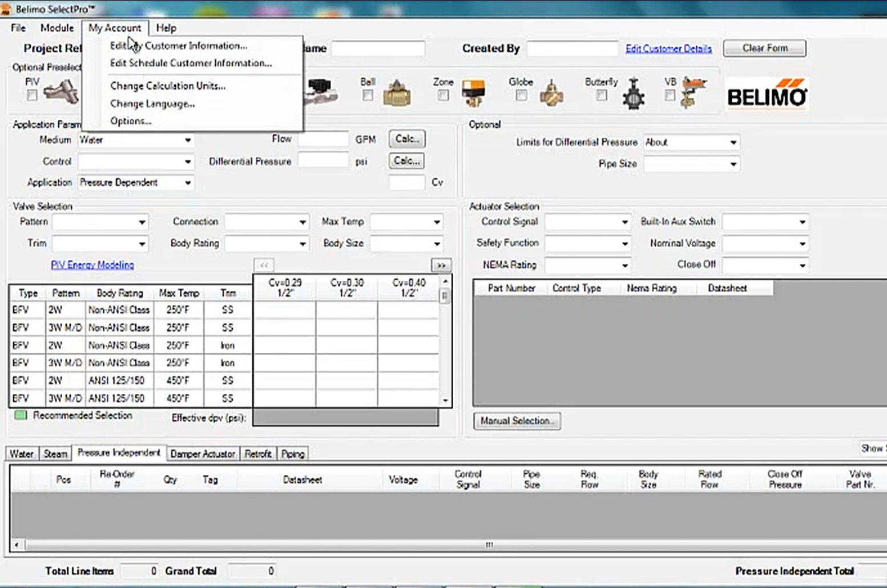Open the Close Off dropdown

point(765,265)
